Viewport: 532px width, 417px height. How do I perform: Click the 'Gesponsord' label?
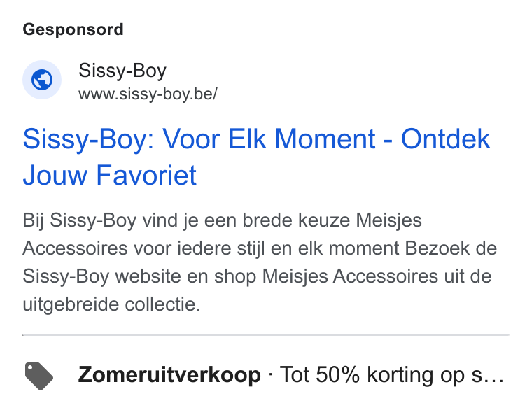point(73,29)
